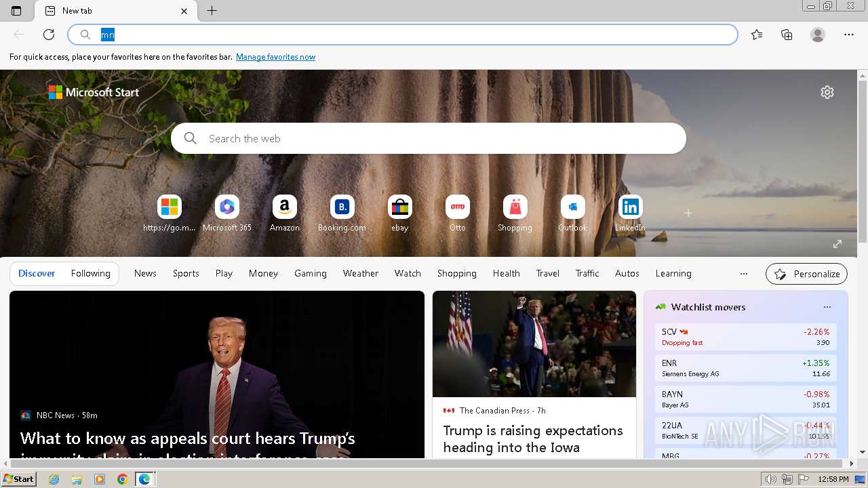Refresh the page
This screenshot has width=868, height=488.
click(49, 35)
